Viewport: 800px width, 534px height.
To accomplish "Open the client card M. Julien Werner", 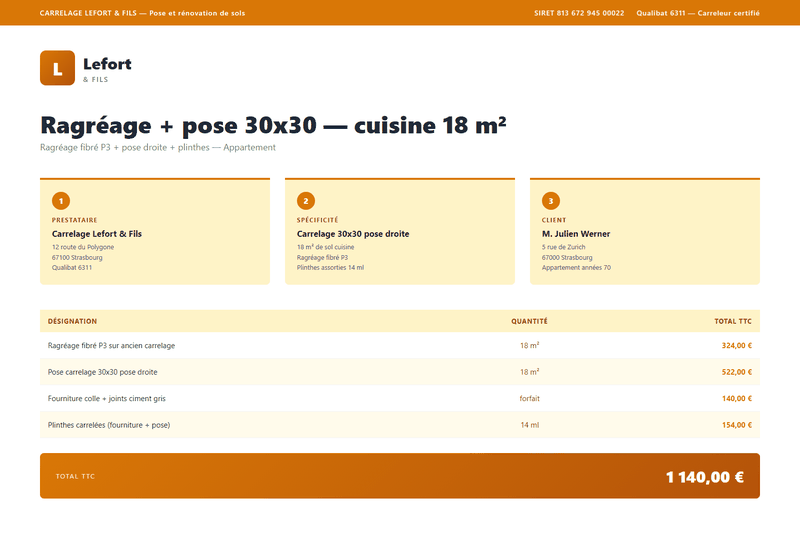I will tap(644, 231).
